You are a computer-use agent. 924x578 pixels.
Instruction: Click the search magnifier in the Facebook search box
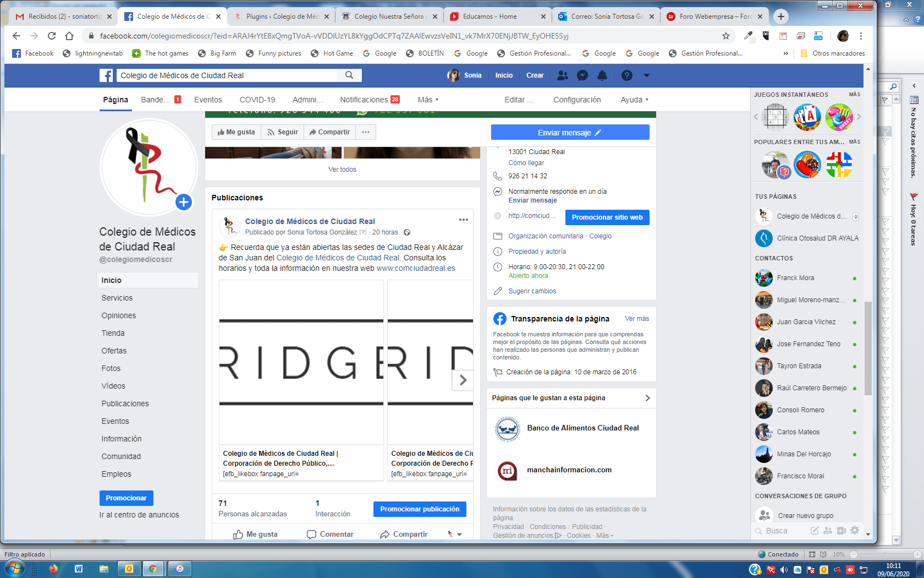[349, 75]
